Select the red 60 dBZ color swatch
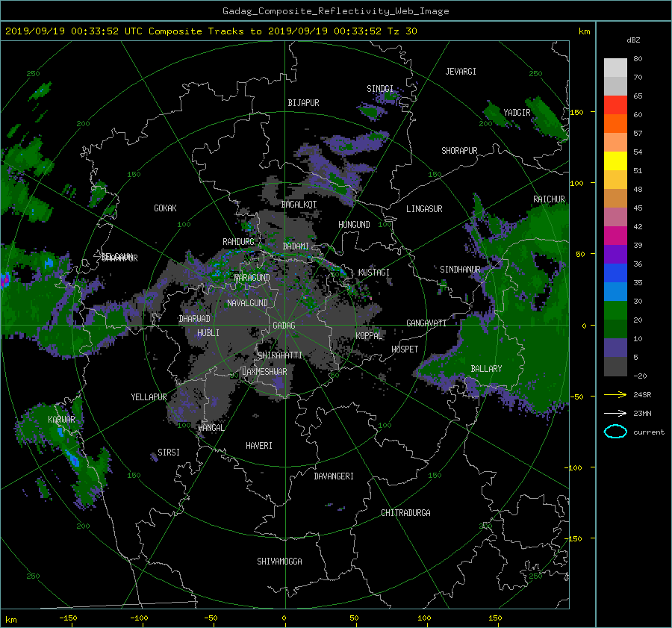Viewport: 672px width, 628px height. point(615,105)
